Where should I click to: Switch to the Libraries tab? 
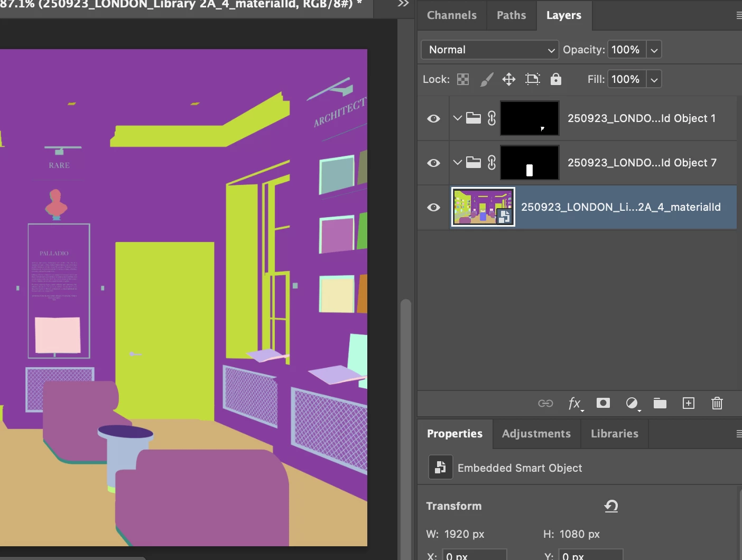point(615,434)
